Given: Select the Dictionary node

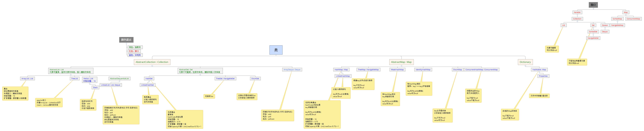Looking at the screenshot, I should 525,62.
